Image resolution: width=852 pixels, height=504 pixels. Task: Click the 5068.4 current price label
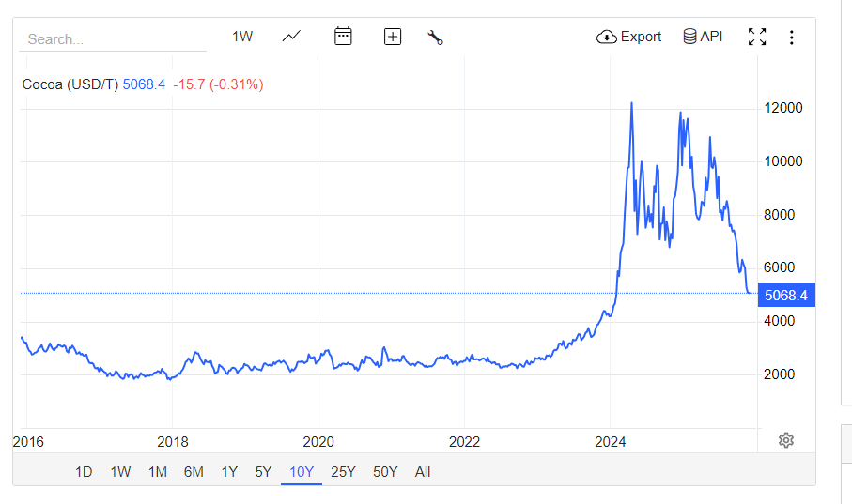[786, 296]
